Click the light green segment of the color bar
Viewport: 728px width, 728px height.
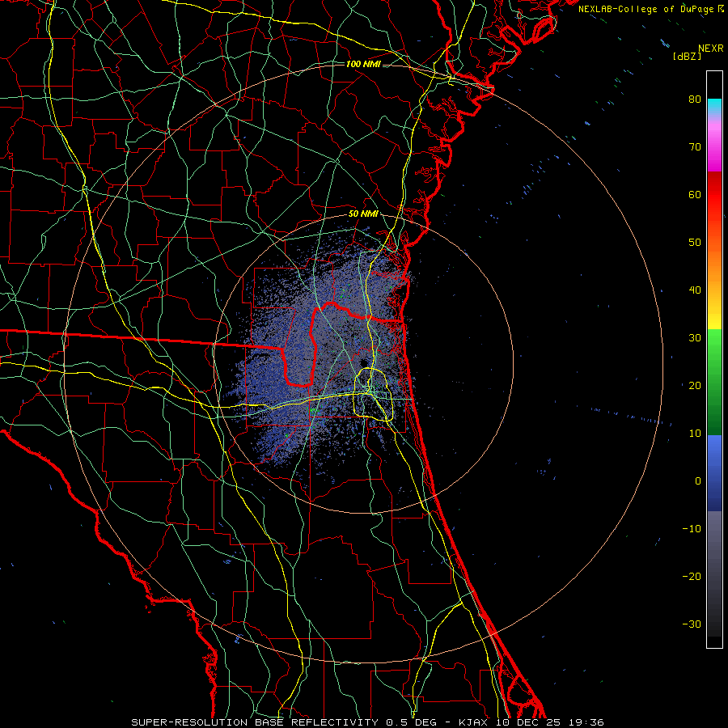714,346
